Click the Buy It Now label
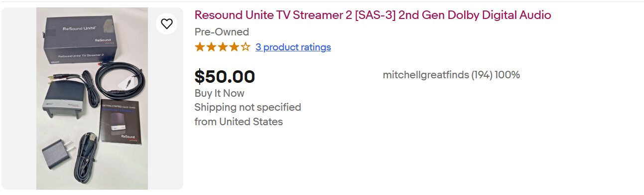Image resolution: width=644 pixels, height=195 pixels. point(219,93)
